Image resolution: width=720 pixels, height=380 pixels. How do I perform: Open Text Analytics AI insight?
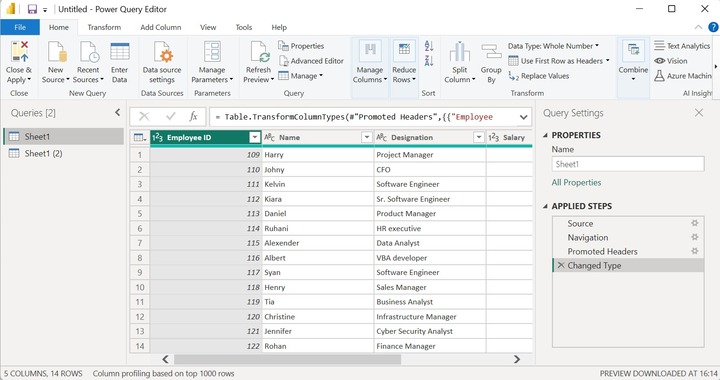point(682,46)
